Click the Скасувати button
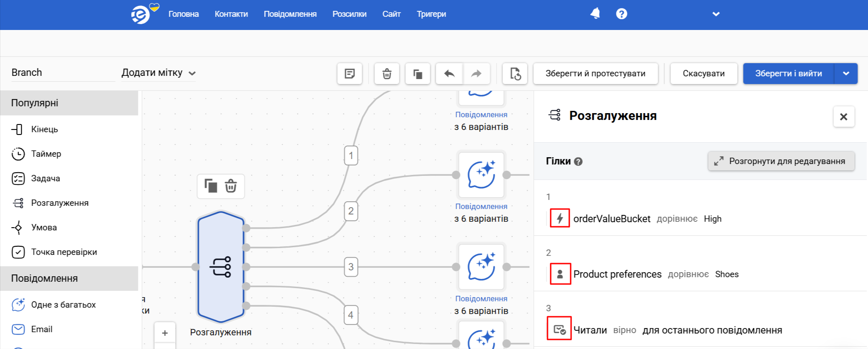 [704, 74]
